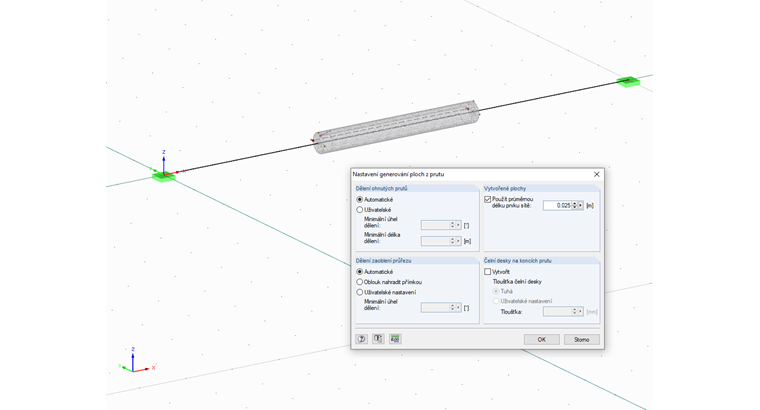Select the Uživatelské radio for bent members
Viewport: 760px width, 410px height.
click(360, 210)
